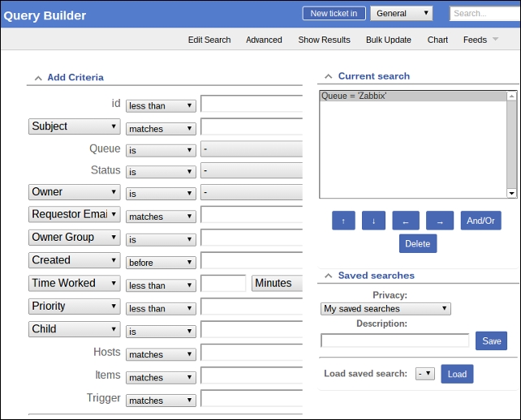Delete the selected search clause
Viewport: 521px width, 420px height.
417,243
